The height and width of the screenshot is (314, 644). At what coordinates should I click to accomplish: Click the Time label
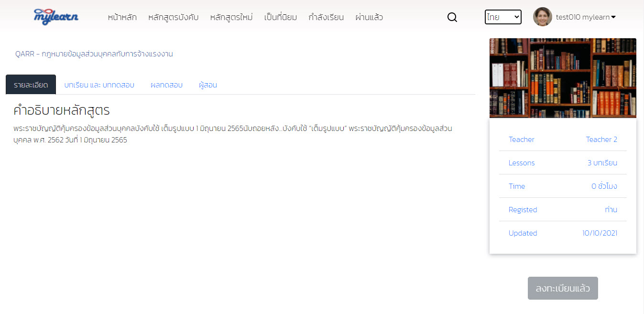coord(517,186)
